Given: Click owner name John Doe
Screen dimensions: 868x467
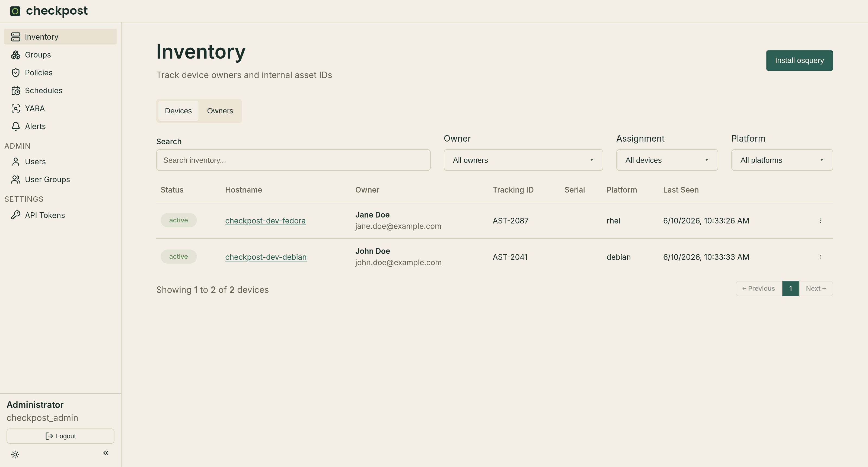Looking at the screenshot, I should tap(372, 251).
